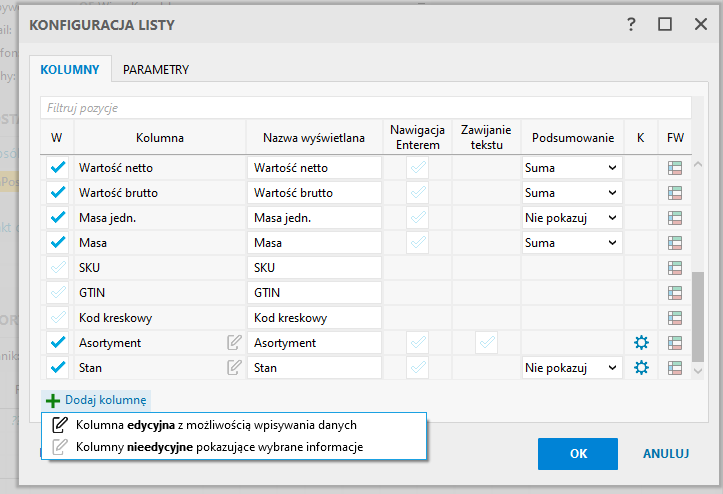
Task: Toggle text wrapping for Asortyment row
Action: coord(486,343)
